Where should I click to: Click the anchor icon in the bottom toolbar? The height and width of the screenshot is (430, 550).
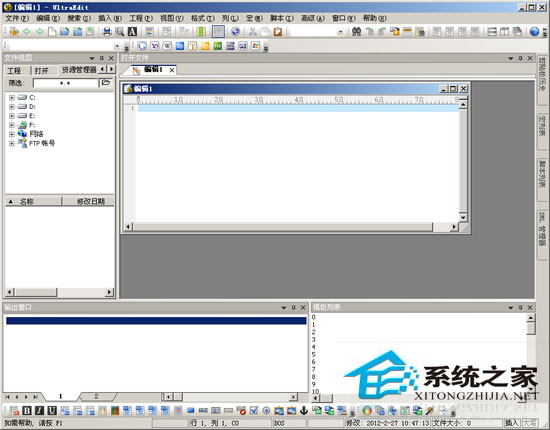(304, 410)
